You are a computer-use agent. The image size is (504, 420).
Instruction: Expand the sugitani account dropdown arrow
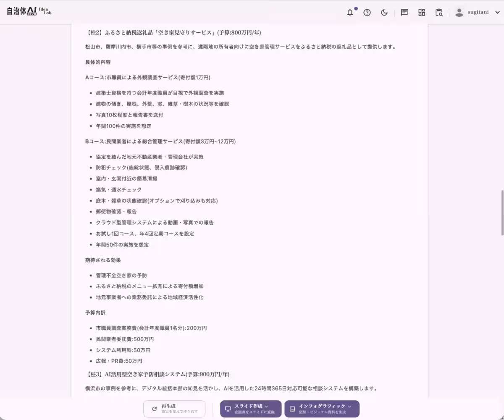pyautogui.click(x=497, y=13)
